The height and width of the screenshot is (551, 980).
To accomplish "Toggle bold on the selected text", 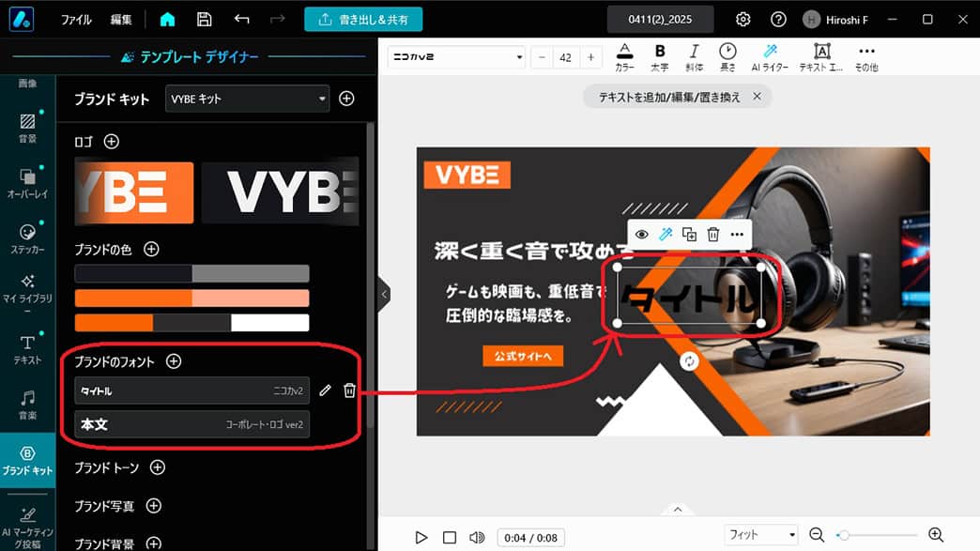I will coord(660,56).
